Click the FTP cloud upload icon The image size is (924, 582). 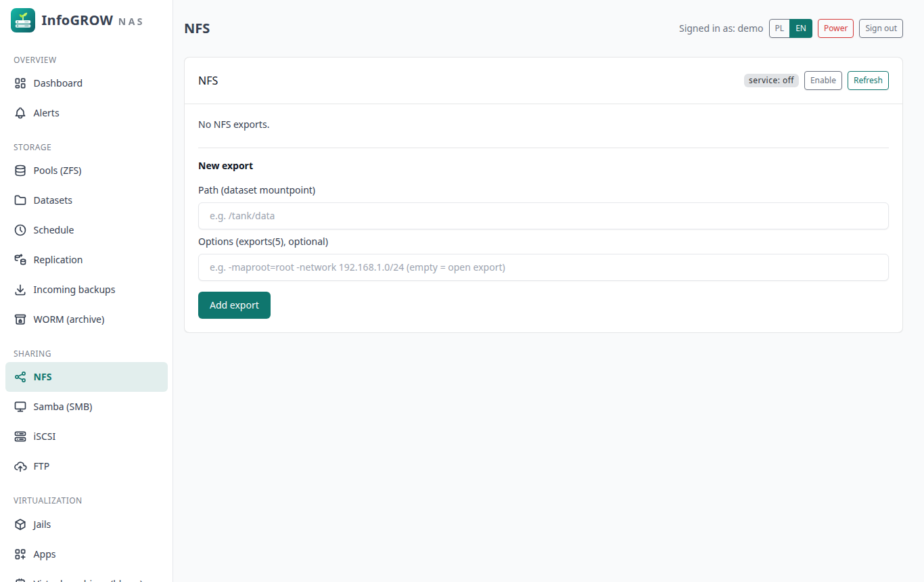[x=20, y=466]
